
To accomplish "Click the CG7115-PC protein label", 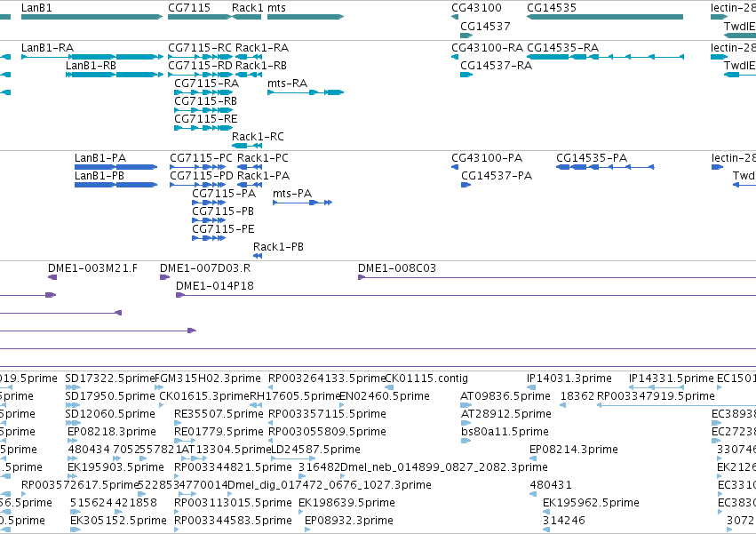I will tap(201, 158).
